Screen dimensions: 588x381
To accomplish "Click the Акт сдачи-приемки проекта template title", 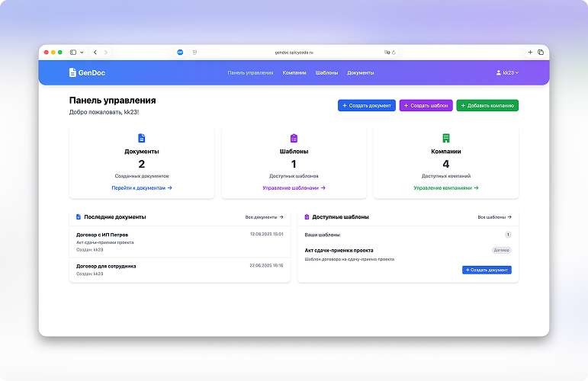I will coord(339,250).
